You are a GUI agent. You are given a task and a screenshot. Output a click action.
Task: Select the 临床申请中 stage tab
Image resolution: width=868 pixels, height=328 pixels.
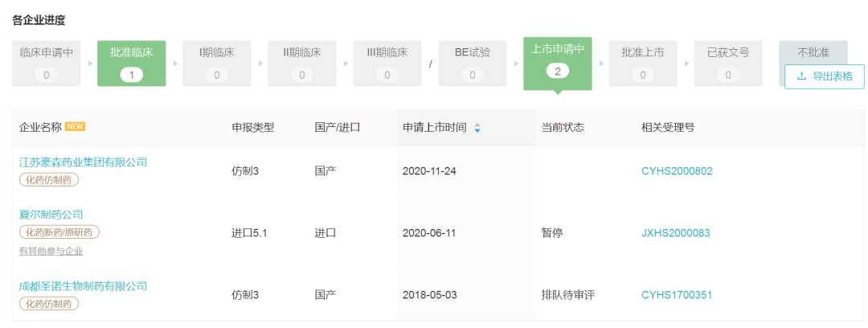(47, 64)
